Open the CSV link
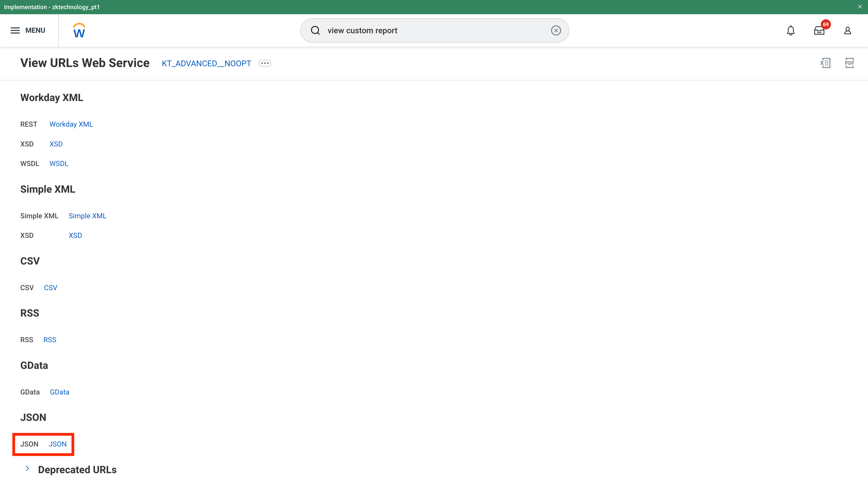 point(50,288)
